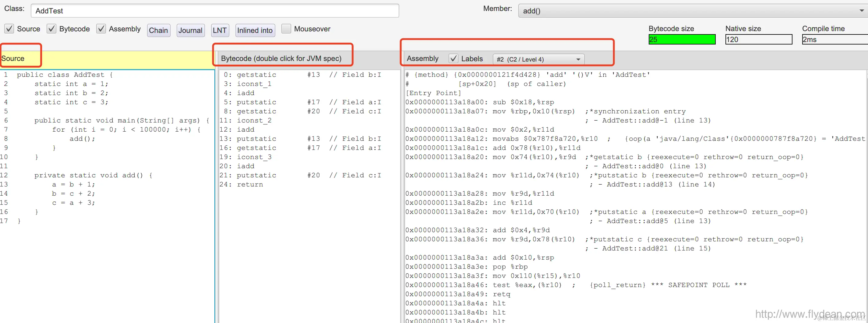Select assembly 'mov $0x2,%r11d' line

(479, 130)
